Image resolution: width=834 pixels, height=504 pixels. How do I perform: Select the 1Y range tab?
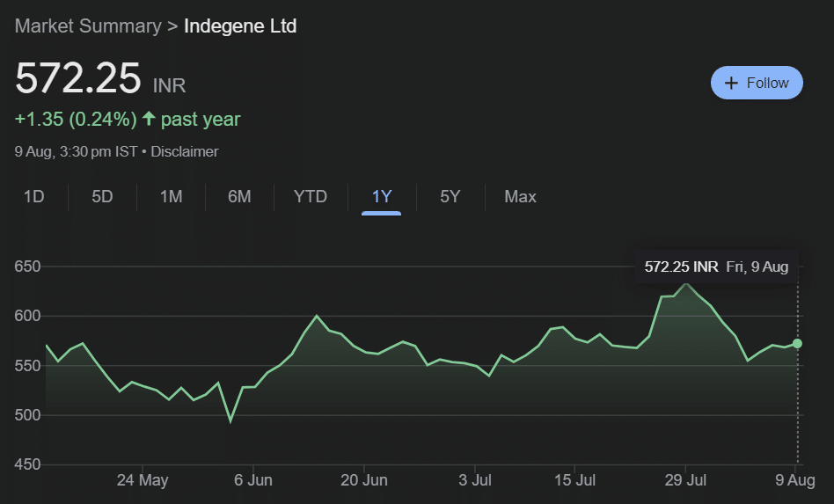381,197
